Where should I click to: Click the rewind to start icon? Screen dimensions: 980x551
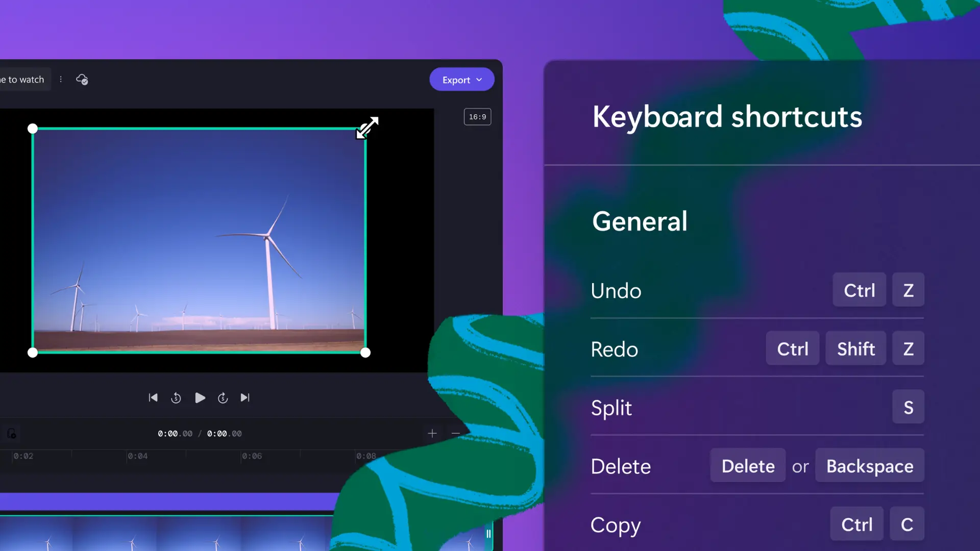[x=153, y=397]
